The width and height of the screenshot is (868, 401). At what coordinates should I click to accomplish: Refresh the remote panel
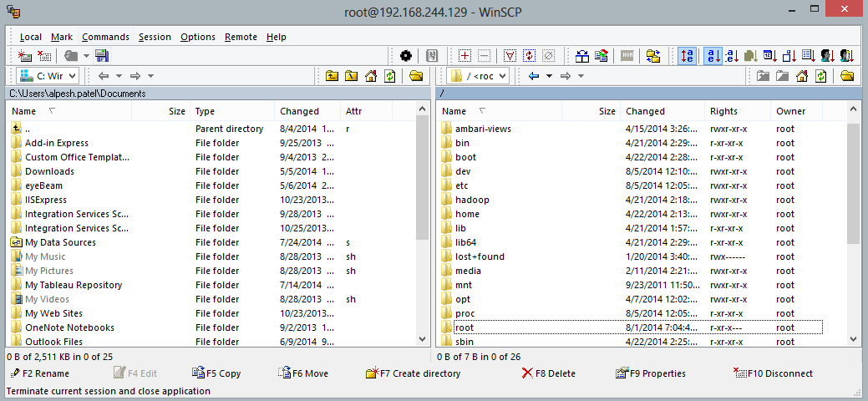[x=821, y=76]
